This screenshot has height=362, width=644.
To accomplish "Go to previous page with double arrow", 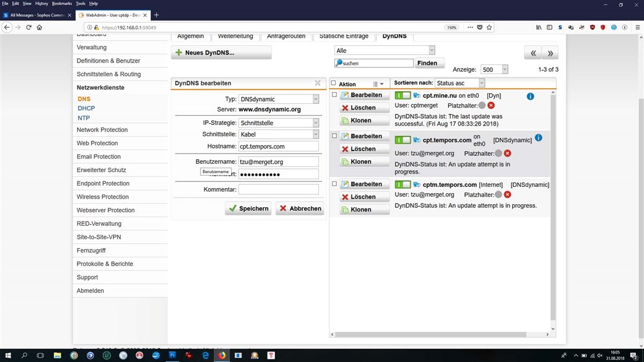I will tap(533, 53).
